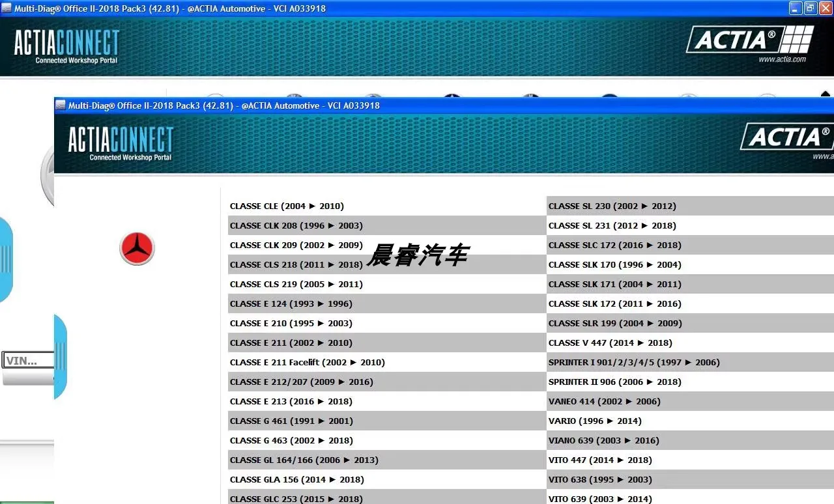Close the back Multi-Diag window

tap(826, 8)
